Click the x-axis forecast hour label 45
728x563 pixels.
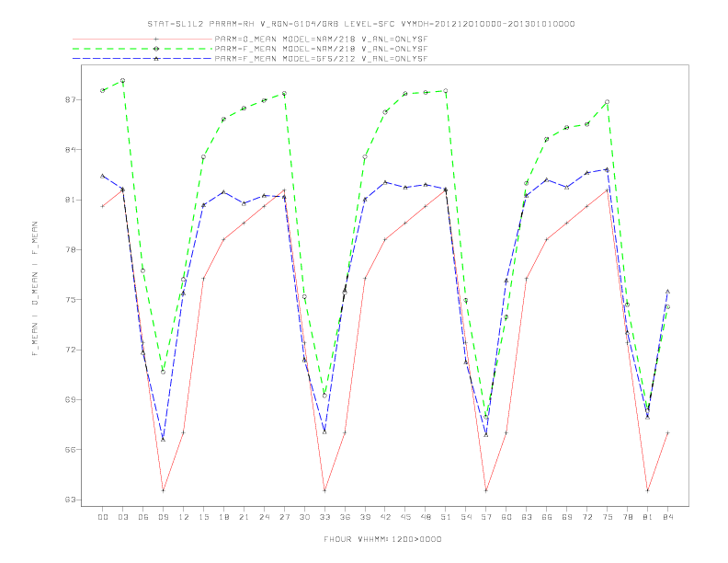coord(405,517)
